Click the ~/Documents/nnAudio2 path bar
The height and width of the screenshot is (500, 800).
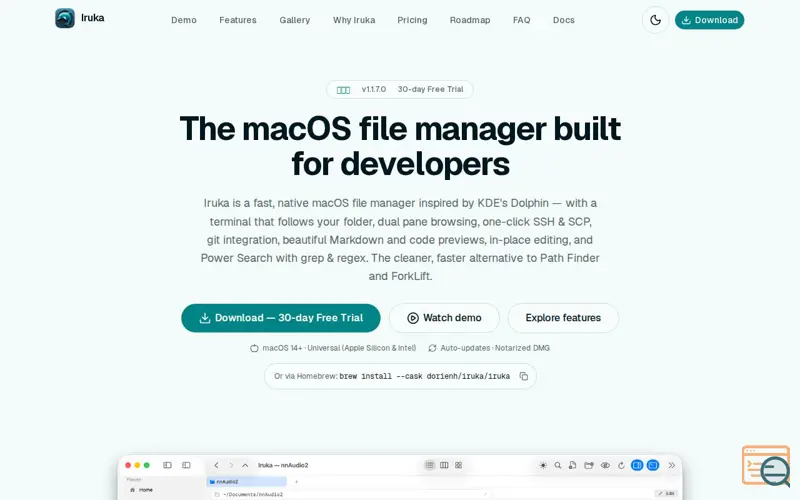pyautogui.click(x=351, y=494)
